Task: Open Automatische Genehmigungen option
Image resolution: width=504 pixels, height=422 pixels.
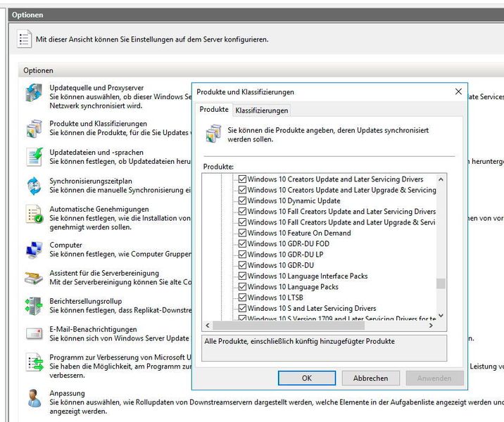Action: (x=99, y=209)
